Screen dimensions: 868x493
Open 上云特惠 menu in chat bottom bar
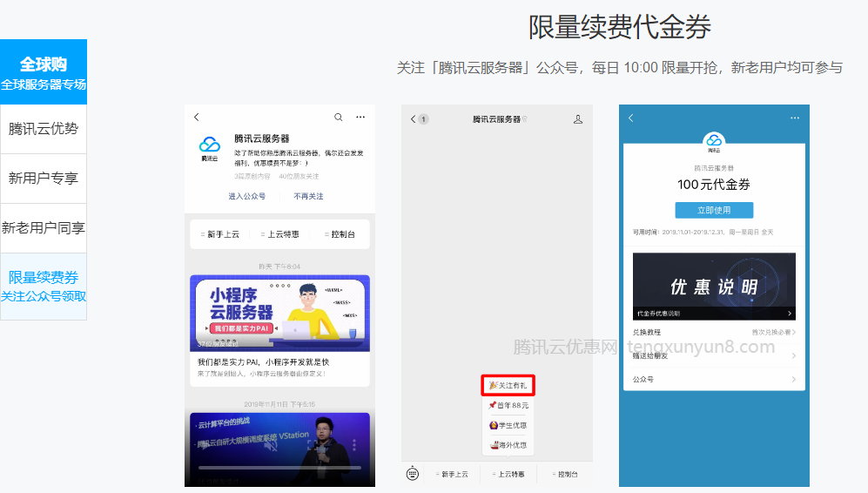tap(508, 474)
